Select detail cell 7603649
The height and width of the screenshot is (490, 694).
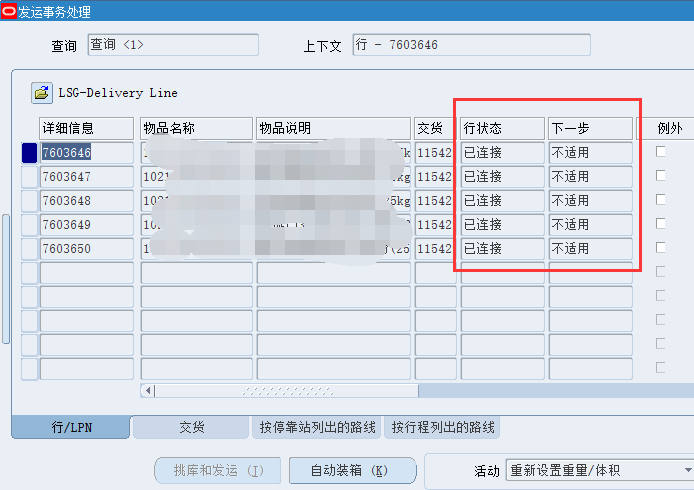tap(86, 224)
